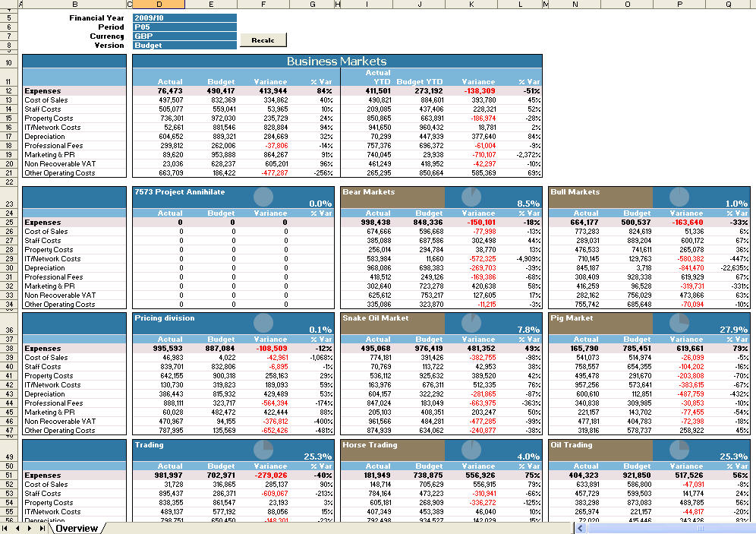Select column F header
Image resolution: width=756 pixels, height=534 pixels.
click(263, 5)
